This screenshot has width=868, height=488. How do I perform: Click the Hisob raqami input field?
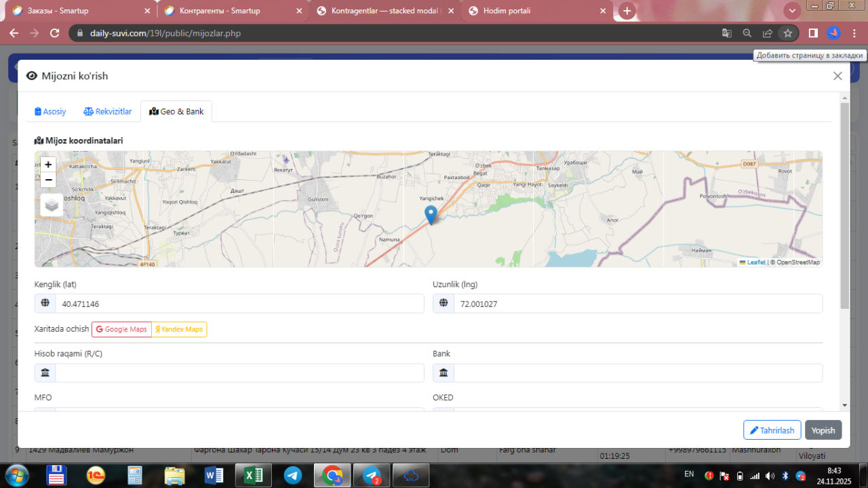click(x=239, y=373)
